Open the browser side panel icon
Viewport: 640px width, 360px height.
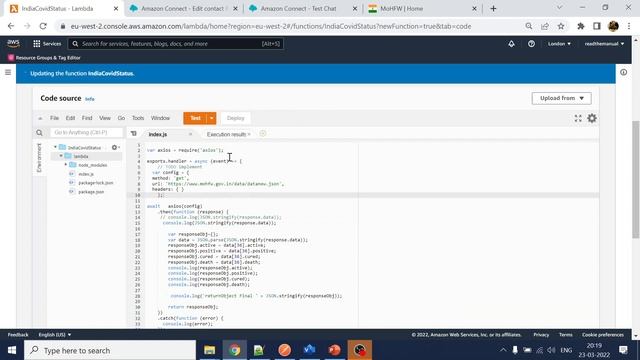(597, 26)
